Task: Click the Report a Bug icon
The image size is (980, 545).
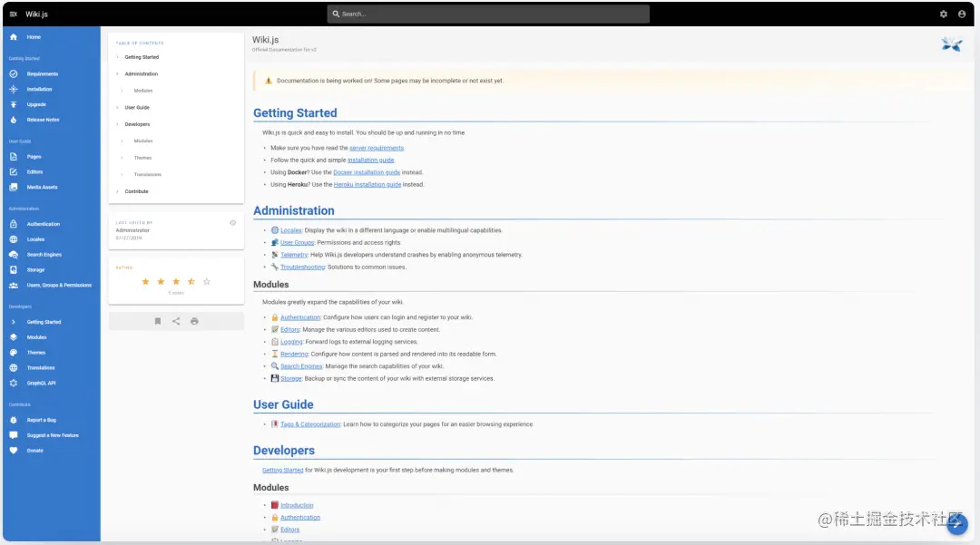Action: point(13,420)
